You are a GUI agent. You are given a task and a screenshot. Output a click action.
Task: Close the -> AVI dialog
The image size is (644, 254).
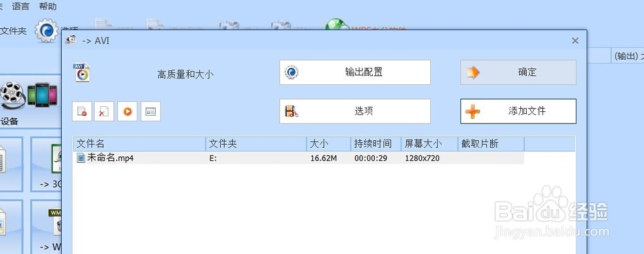pyautogui.click(x=575, y=41)
